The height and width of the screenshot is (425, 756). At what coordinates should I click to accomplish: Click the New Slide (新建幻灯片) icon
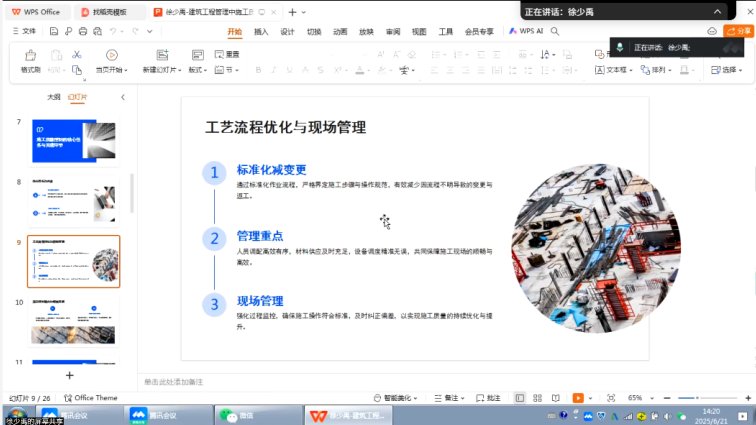point(162,55)
